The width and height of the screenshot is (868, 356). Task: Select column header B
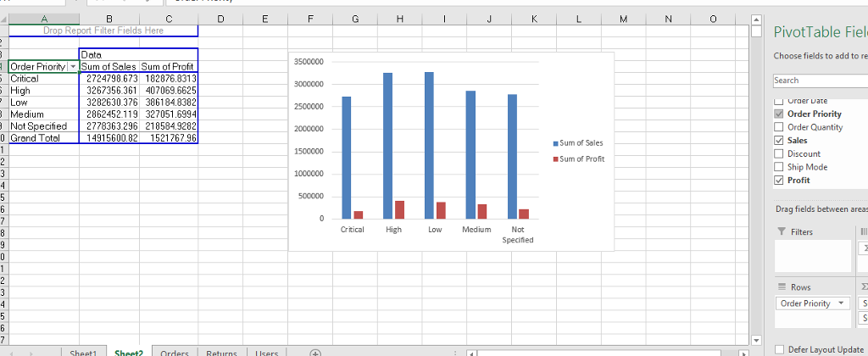(109, 19)
